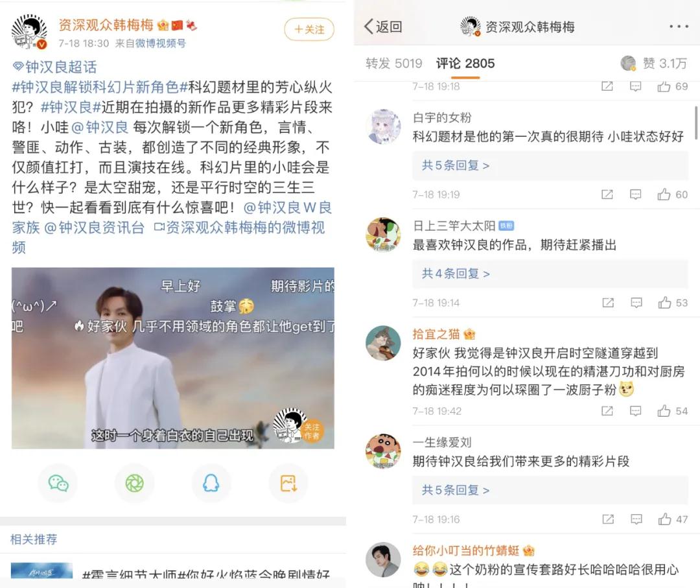Screen dimensions: 700x588
Task: Reply icon on 拾宜之猫 comment
Action: tap(636, 411)
